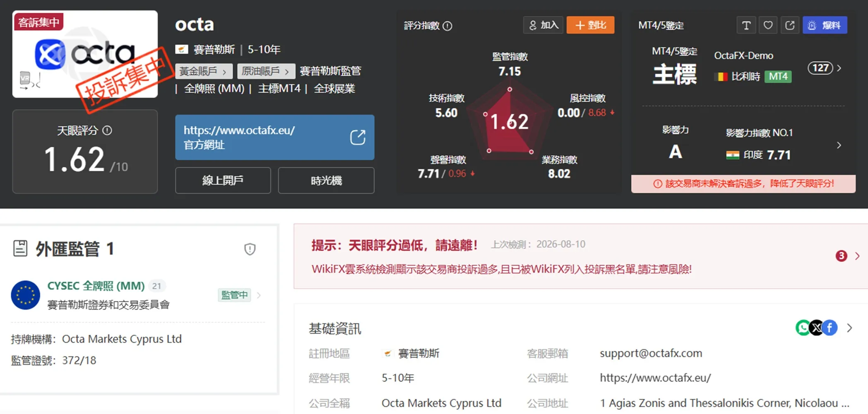Click the red complaint warning banner

pyautogui.click(x=743, y=184)
